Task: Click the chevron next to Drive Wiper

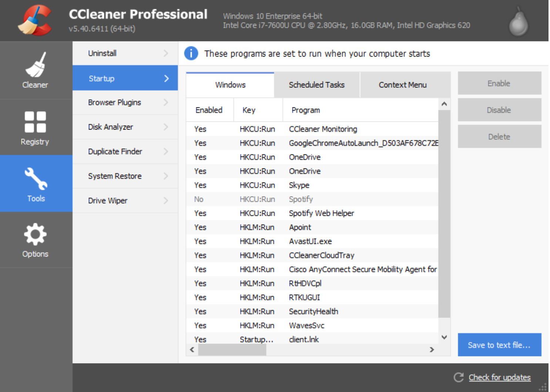Action: 166,200
